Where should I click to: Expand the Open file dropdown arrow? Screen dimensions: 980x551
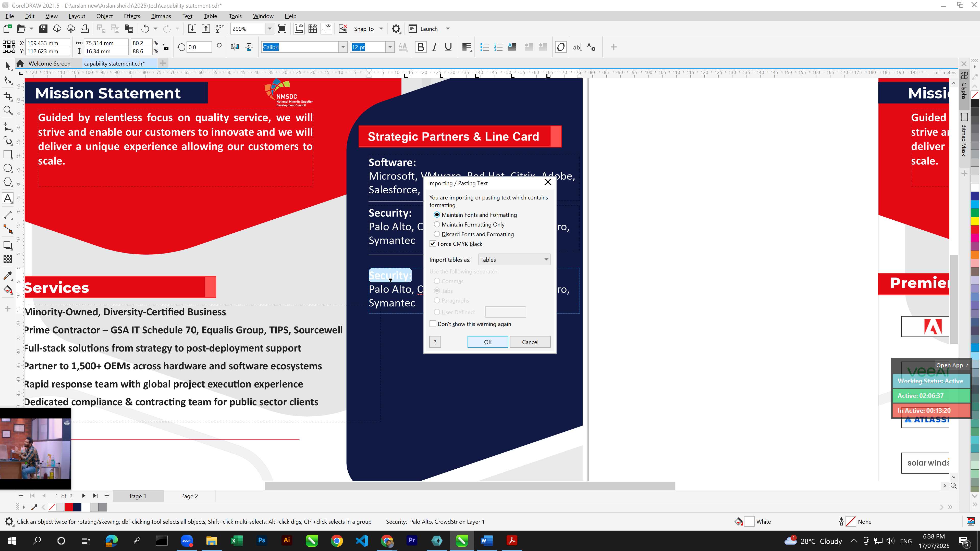pyautogui.click(x=31, y=29)
